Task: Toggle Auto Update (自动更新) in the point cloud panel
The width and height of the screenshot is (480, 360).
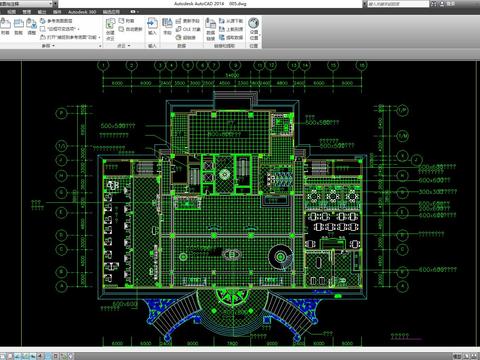Action: click(x=130, y=29)
